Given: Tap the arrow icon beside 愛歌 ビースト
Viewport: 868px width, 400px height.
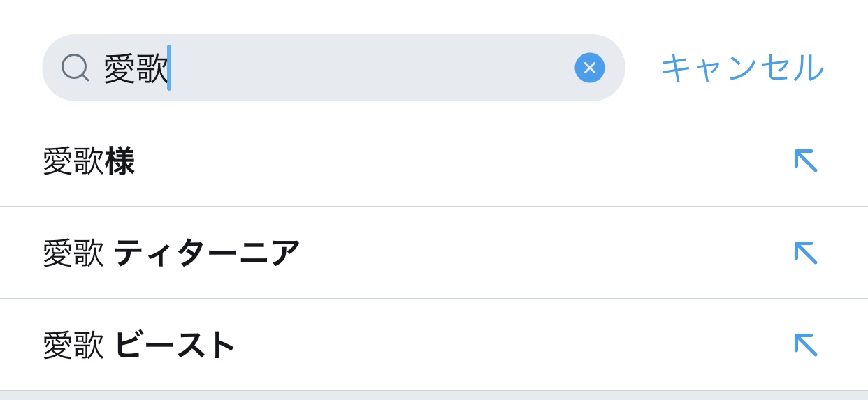Looking at the screenshot, I should [805, 345].
